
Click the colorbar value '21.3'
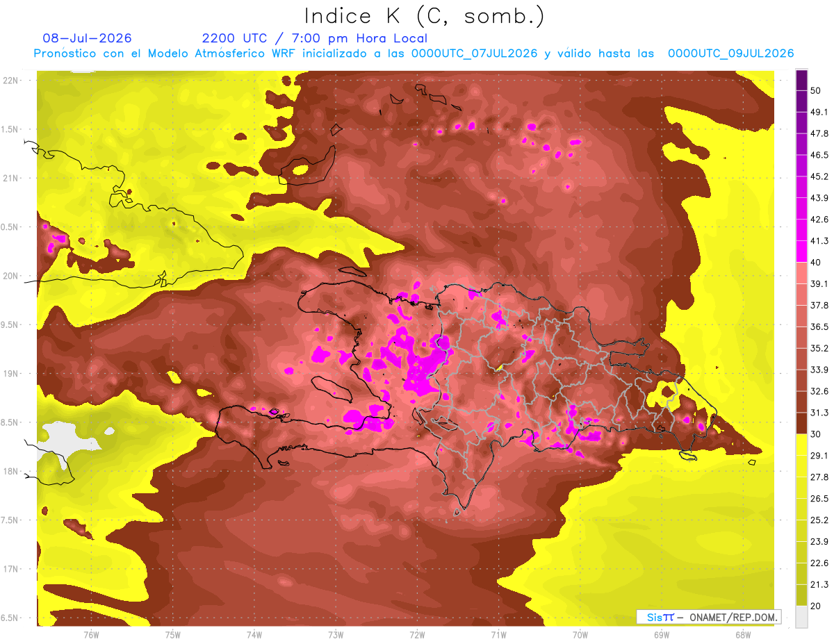coord(819,584)
